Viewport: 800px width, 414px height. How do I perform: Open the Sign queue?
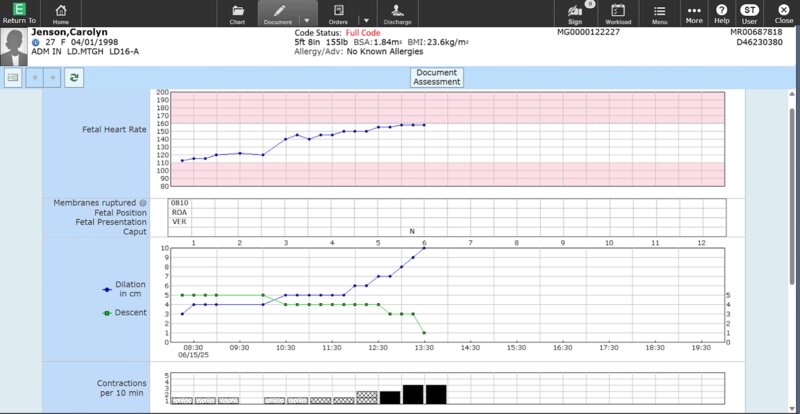point(574,13)
